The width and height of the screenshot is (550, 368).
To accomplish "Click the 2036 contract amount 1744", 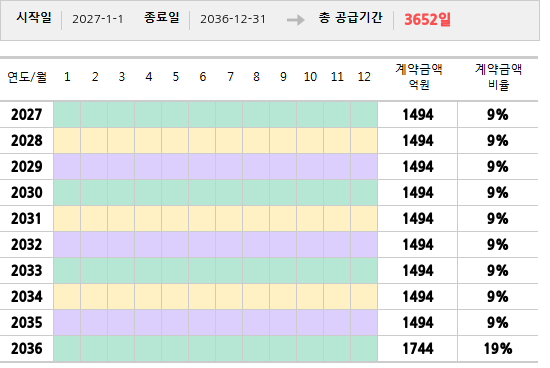I will pos(418,349).
